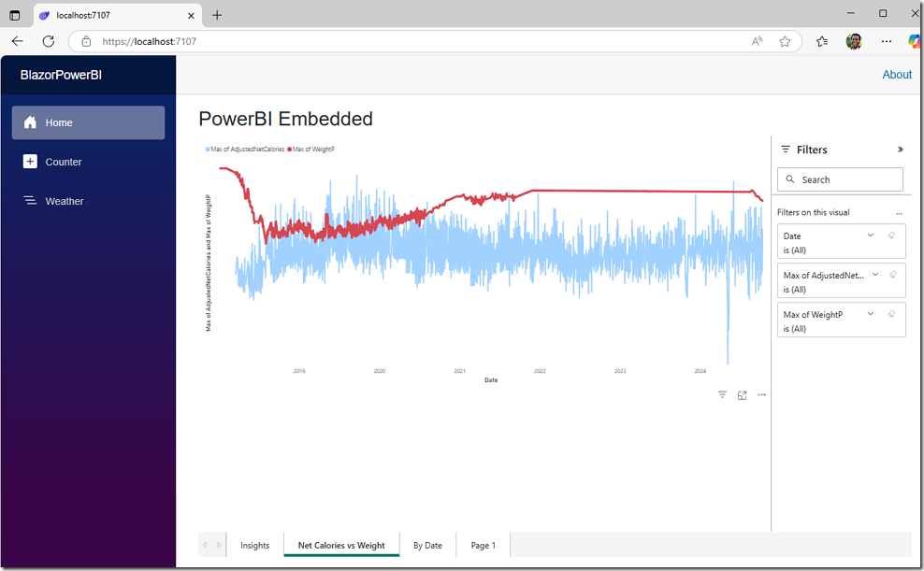Click the BlazorPowerBI brand title
This screenshot has width=924, height=571.
coord(62,75)
